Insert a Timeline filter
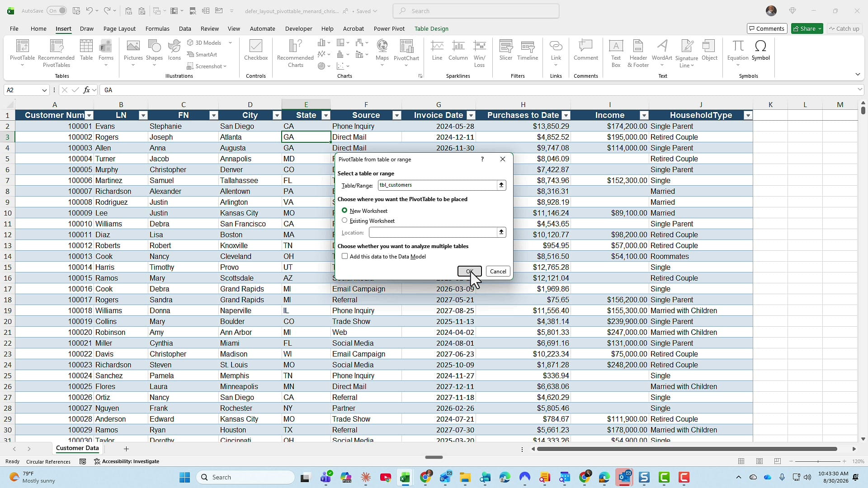The image size is (868, 488). [x=528, y=50]
